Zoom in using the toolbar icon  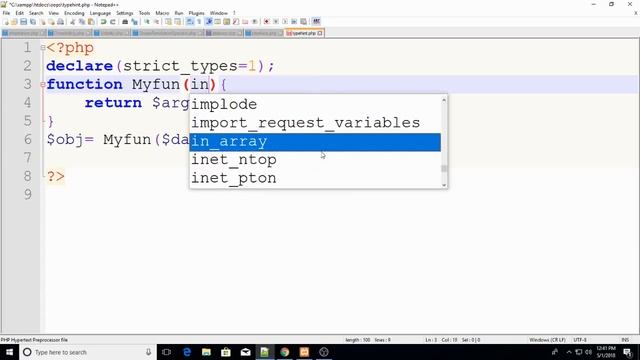pyautogui.click(x=147, y=21)
